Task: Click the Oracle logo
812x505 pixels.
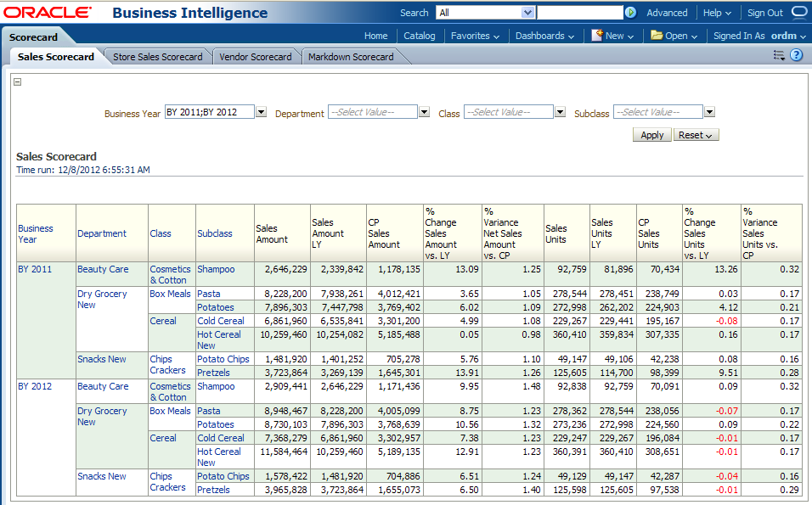Action: [x=47, y=13]
